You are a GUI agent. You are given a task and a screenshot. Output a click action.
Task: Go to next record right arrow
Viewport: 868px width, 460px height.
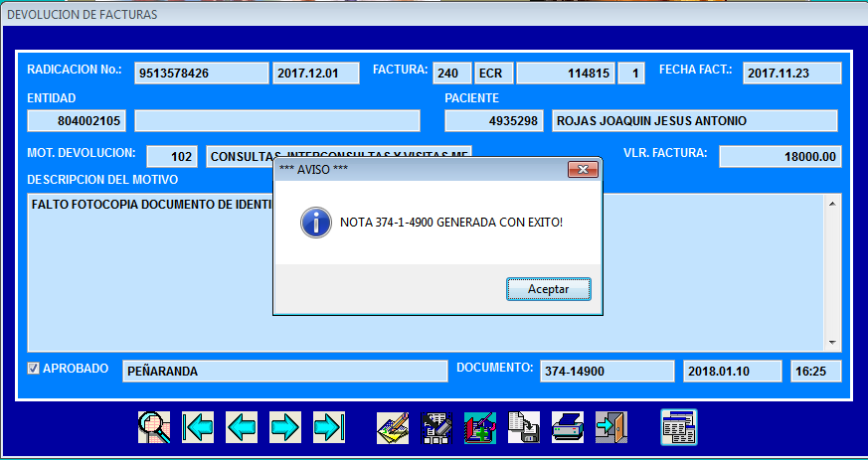(285, 427)
